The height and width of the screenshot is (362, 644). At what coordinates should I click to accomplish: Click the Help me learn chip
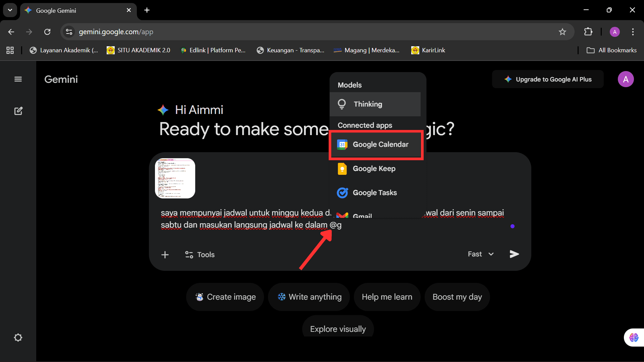(x=387, y=297)
